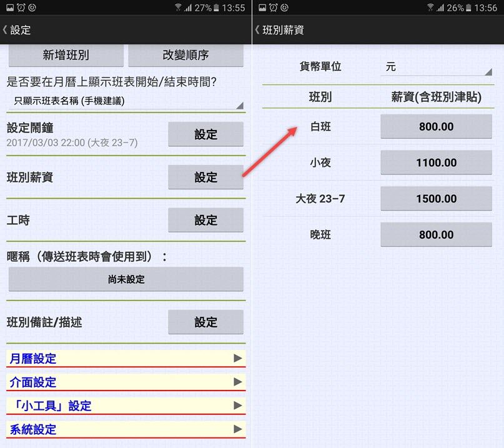Screen dimensions: 504x448
Task: Click the 月曆設定 arrow icon
Action: point(238,358)
